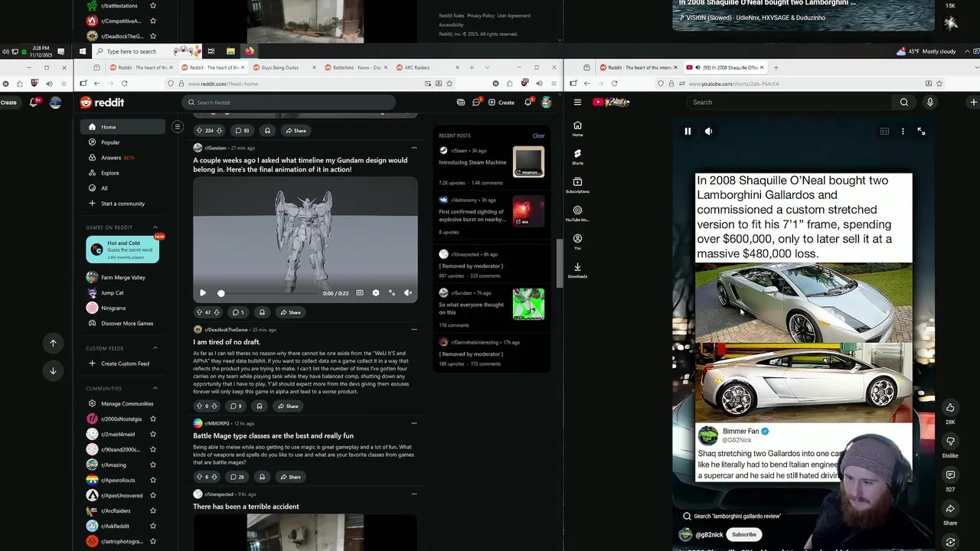The image size is (980, 551).
Task: Award the Battle Mage classes post
Action: click(262, 477)
